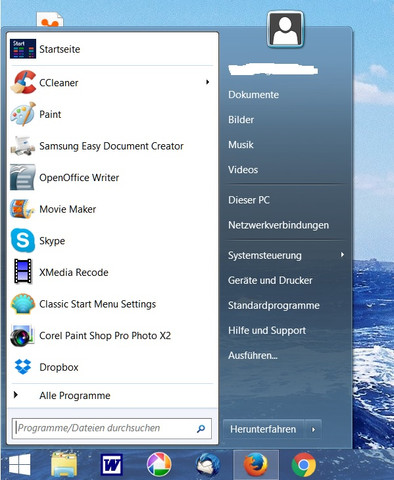Click the Herunterfahren button
394x480 pixels.
263,429
